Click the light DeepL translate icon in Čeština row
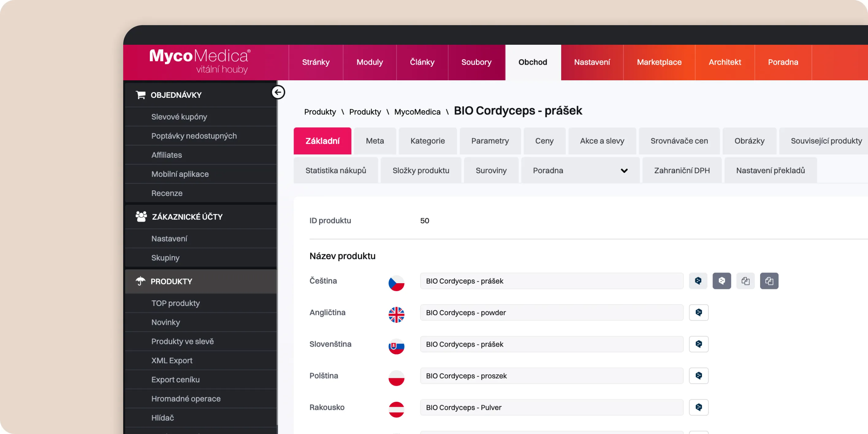 coord(698,281)
